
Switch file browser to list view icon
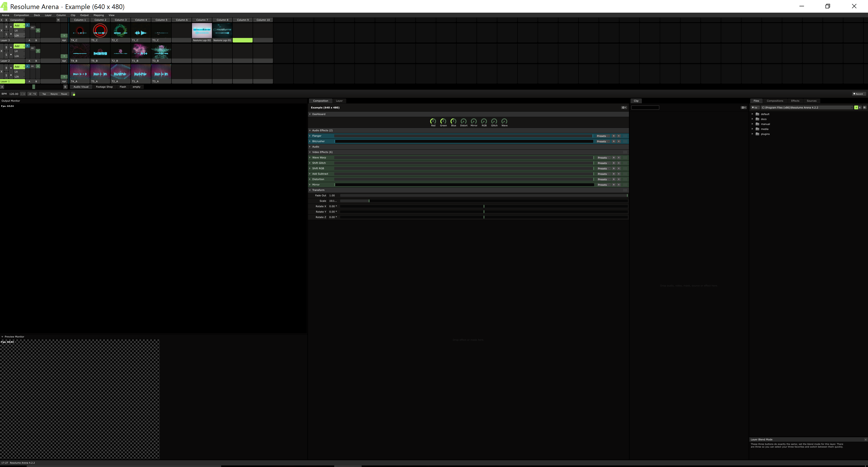click(864, 108)
